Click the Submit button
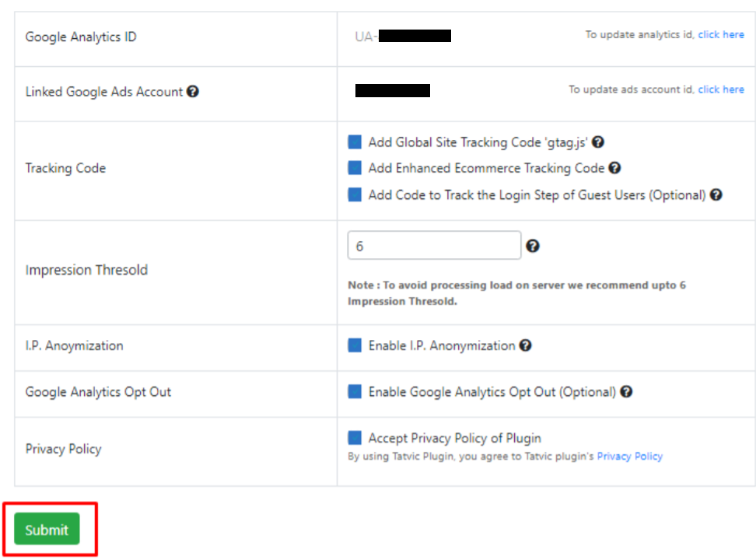This screenshot has height=560, width=756. pos(47,529)
